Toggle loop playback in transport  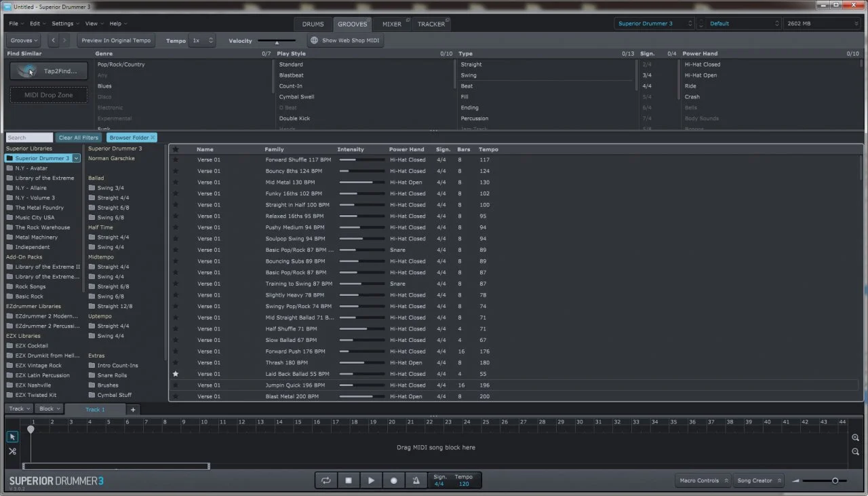tap(326, 480)
